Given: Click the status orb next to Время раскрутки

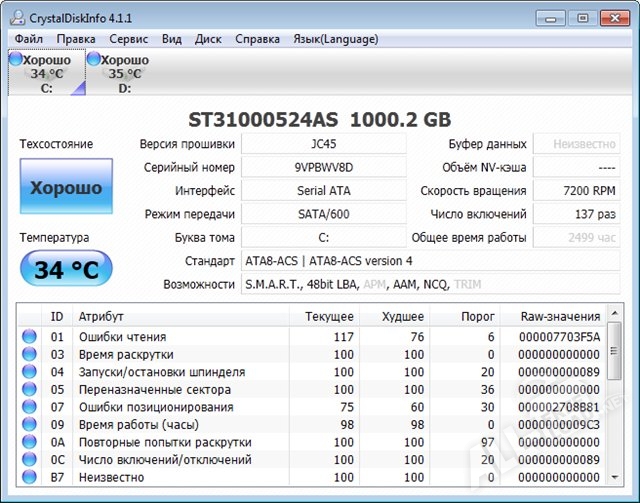Looking at the screenshot, I should 29,354.
